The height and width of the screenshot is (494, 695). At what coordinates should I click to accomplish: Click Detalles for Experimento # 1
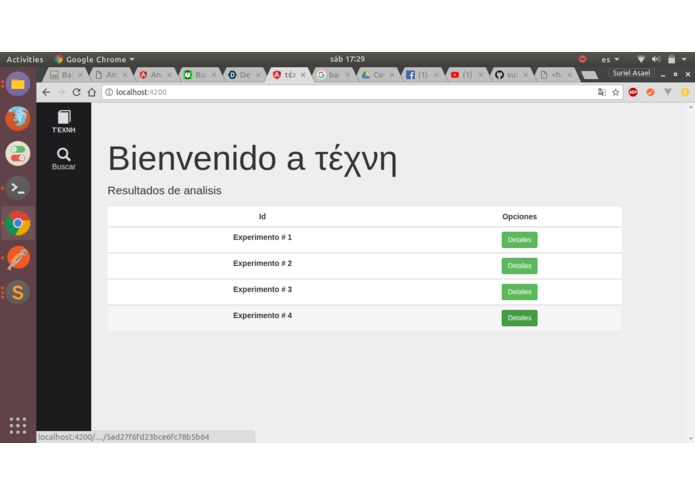click(519, 240)
